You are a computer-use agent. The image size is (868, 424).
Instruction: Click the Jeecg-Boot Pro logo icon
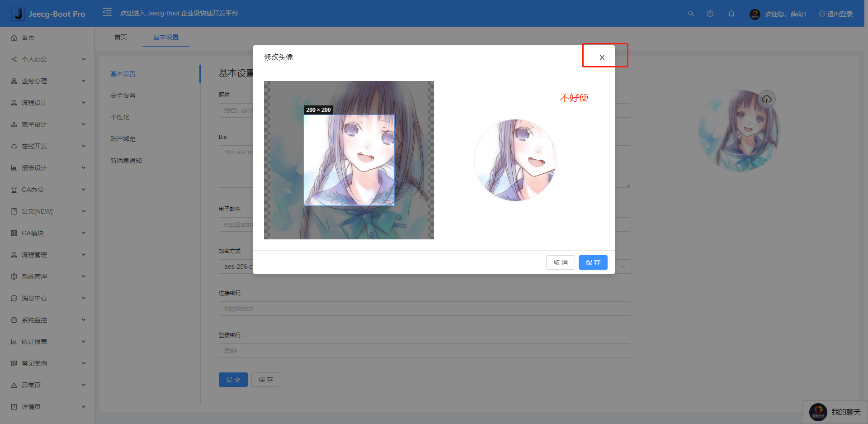pyautogui.click(x=18, y=14)
